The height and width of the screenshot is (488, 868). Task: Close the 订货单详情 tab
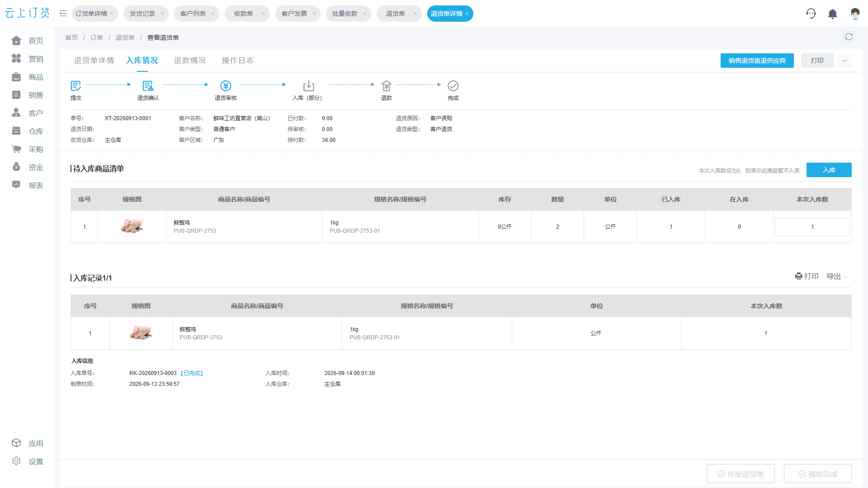pyautogui.click(x=112, y=14)
